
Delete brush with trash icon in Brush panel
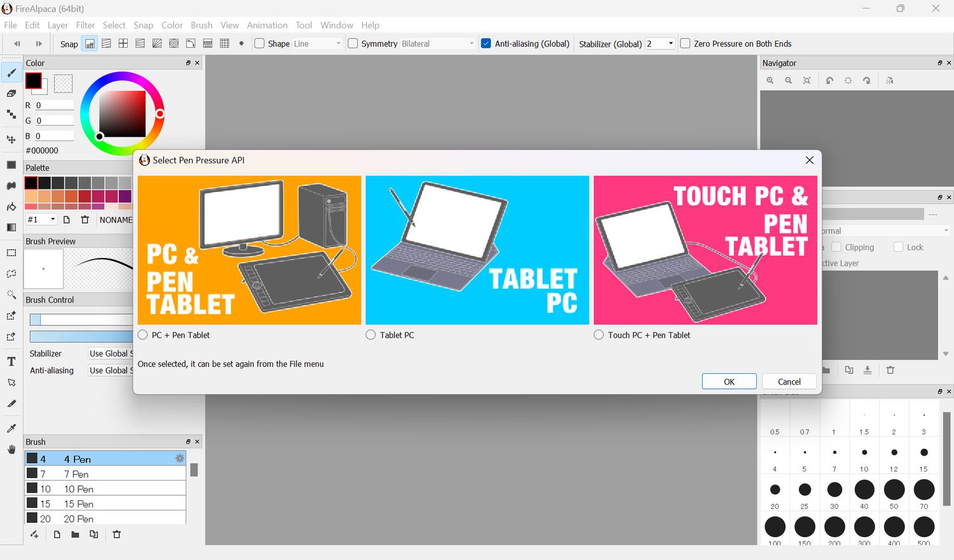(116, 535)
